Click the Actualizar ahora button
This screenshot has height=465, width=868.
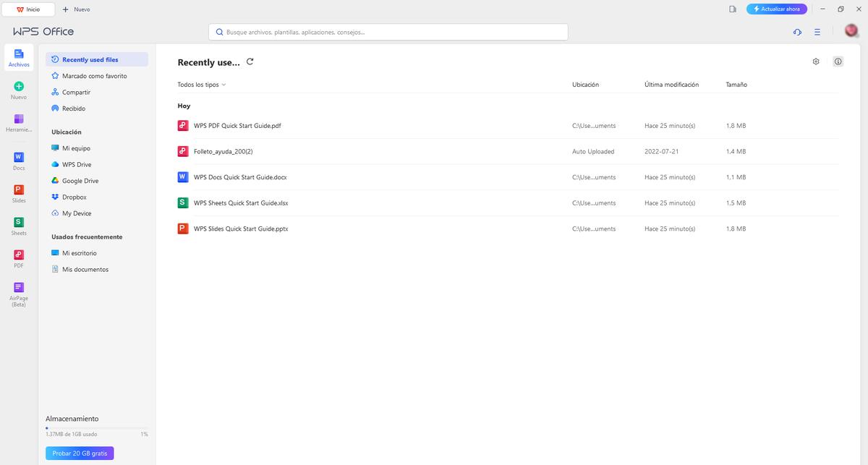[776, 9]
